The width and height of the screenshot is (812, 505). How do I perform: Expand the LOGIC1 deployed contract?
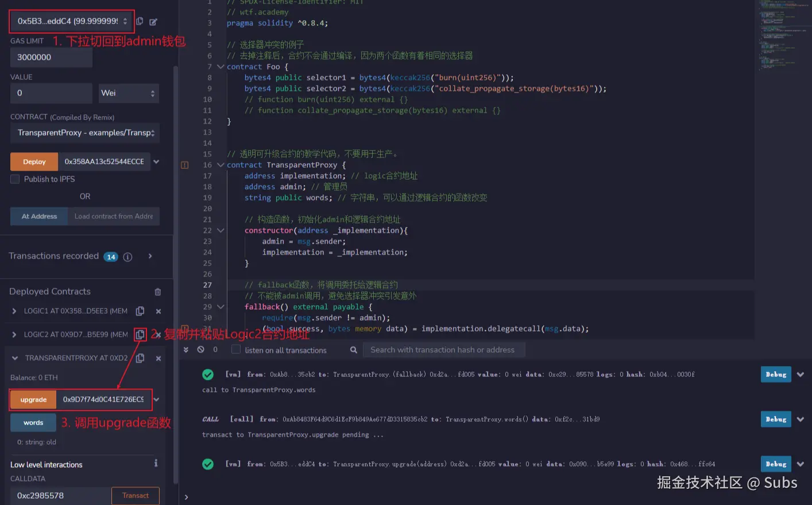pos(14,311)
